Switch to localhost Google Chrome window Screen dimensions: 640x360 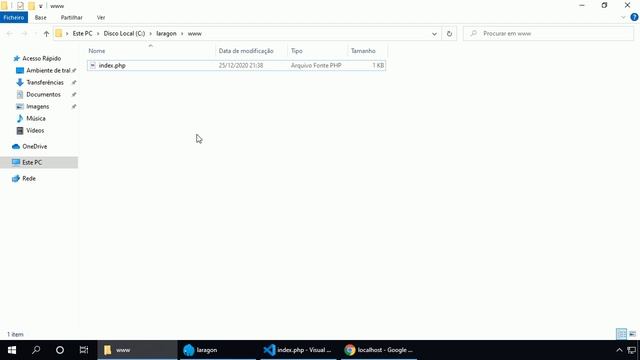[378, 350]
